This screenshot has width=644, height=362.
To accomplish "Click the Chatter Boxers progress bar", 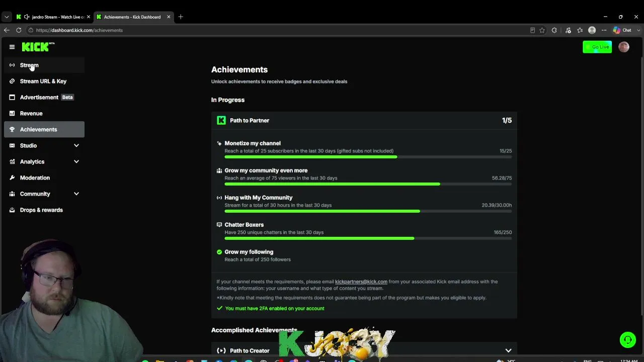I will pyautogui.click(x=368, y=238).
